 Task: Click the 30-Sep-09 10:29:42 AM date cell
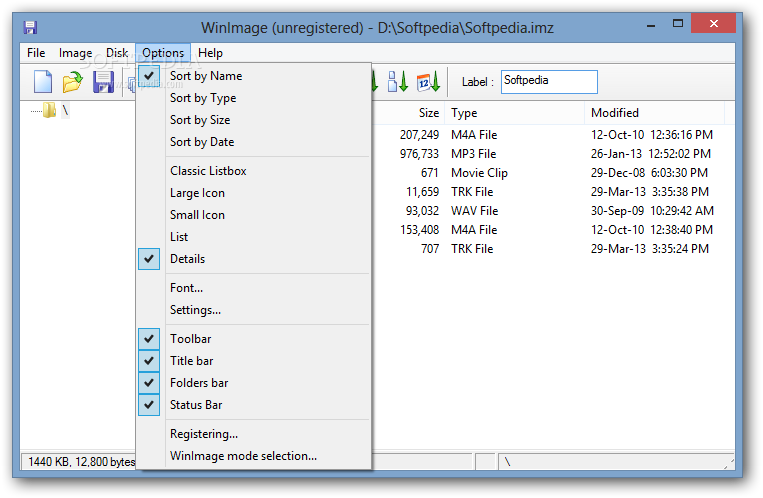coord(652,211)
